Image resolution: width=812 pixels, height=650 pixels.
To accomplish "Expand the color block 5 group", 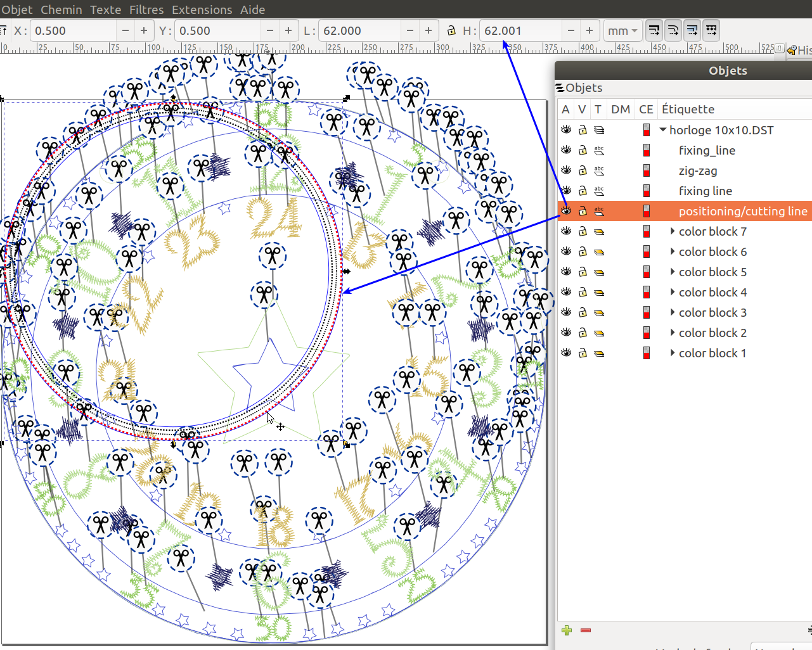I will [673, 272].
